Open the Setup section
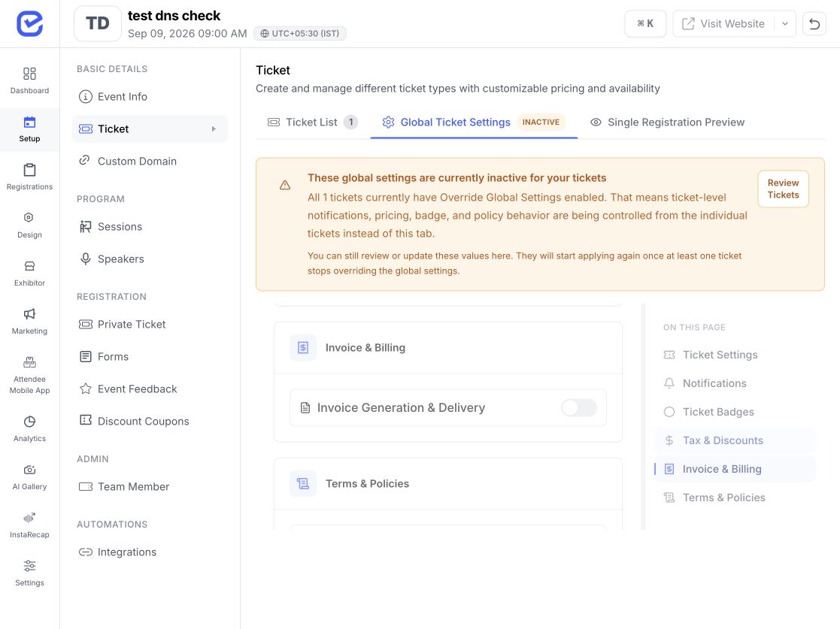 point(29,129)
